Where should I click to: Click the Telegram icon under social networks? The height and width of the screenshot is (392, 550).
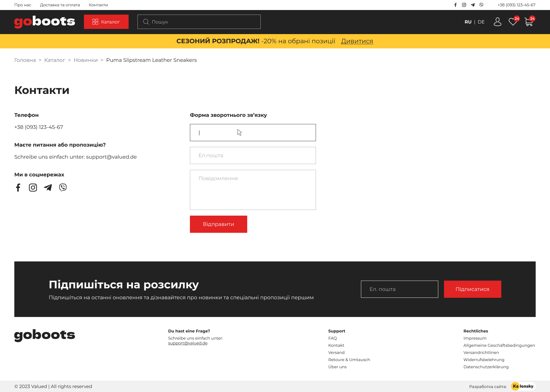(48, 188)
